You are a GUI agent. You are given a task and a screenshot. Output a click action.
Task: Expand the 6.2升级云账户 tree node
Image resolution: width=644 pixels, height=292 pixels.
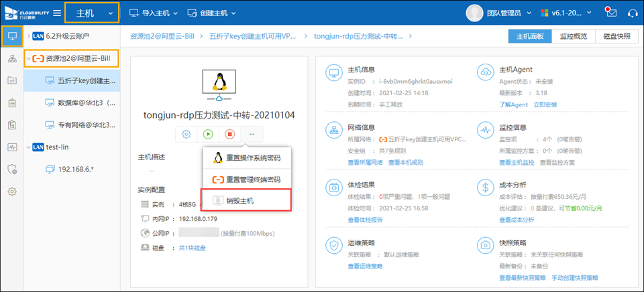[28, 35]
